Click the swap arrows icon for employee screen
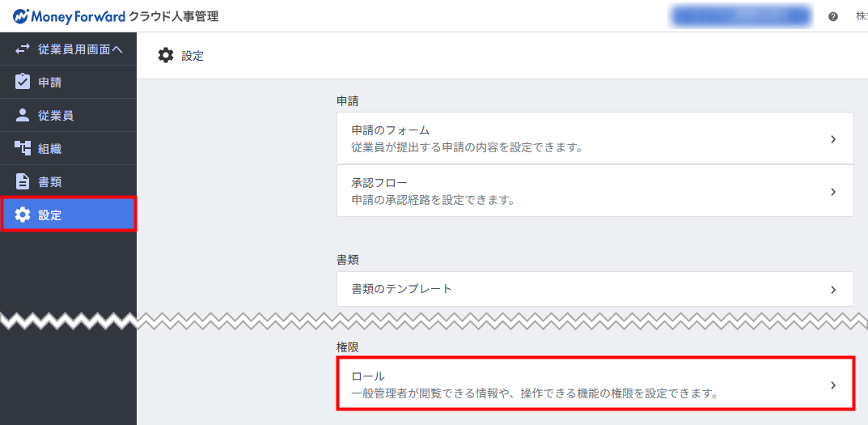 [x=23, y=49]
